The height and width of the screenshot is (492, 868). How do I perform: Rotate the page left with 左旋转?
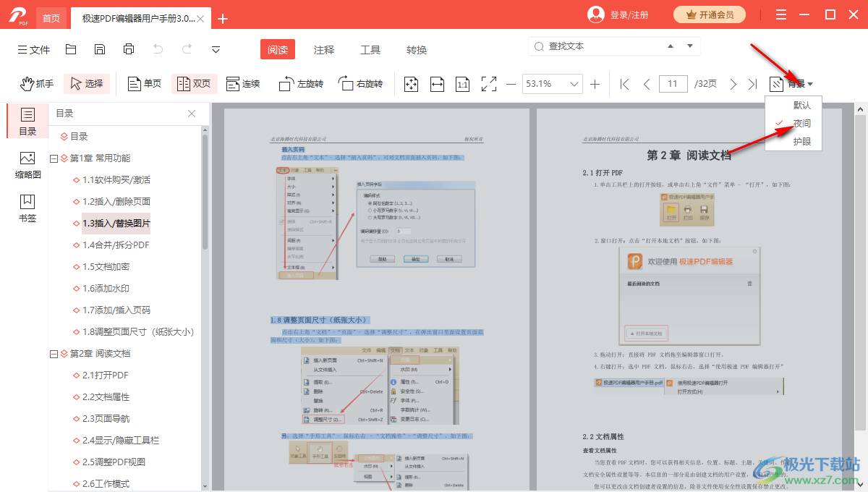pos(301,84)
